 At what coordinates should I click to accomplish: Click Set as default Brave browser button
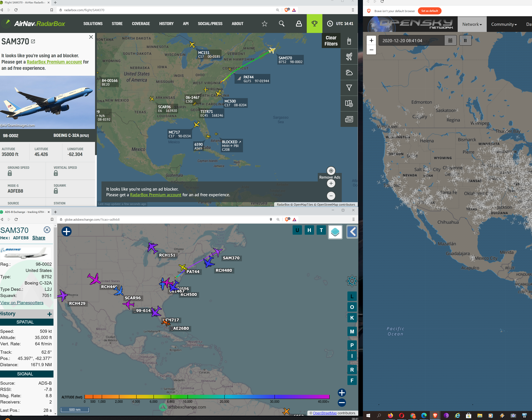tap(430, 11)
